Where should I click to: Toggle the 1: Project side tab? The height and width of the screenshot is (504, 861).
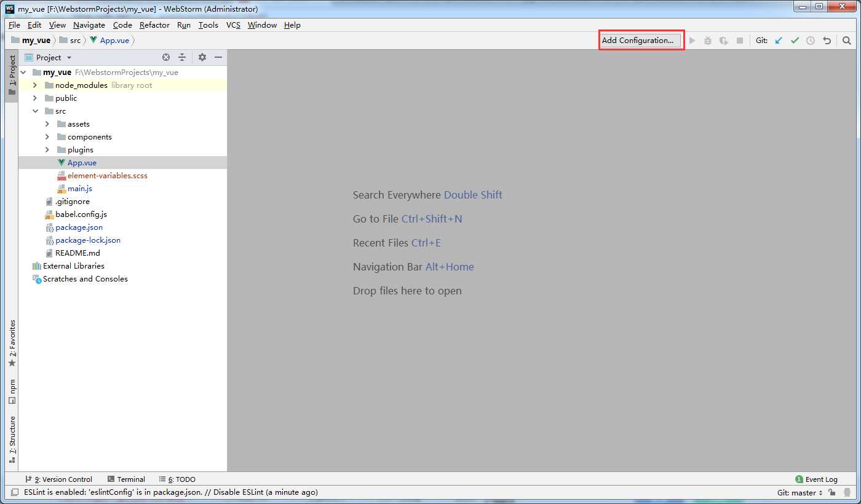tap(12, 76)
